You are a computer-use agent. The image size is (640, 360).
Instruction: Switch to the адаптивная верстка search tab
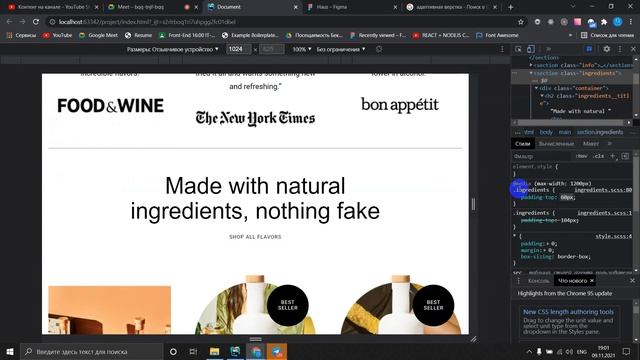tap(451, 7)
